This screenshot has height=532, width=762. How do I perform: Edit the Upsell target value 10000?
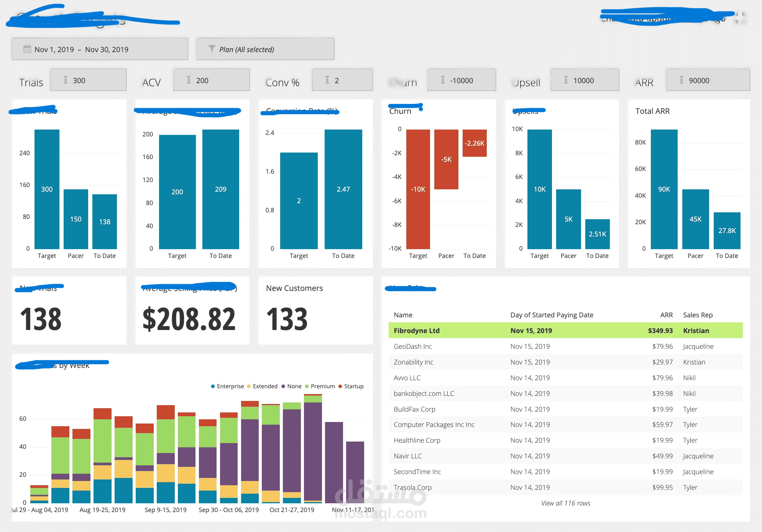(x=585, y=80)
